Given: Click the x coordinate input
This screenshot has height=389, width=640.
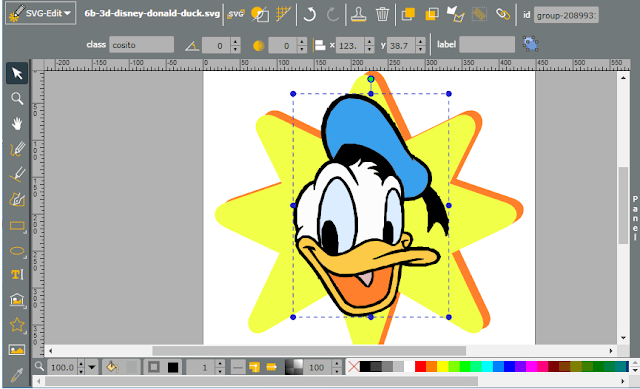Looking at the screenshot, I should coord(351,45).
